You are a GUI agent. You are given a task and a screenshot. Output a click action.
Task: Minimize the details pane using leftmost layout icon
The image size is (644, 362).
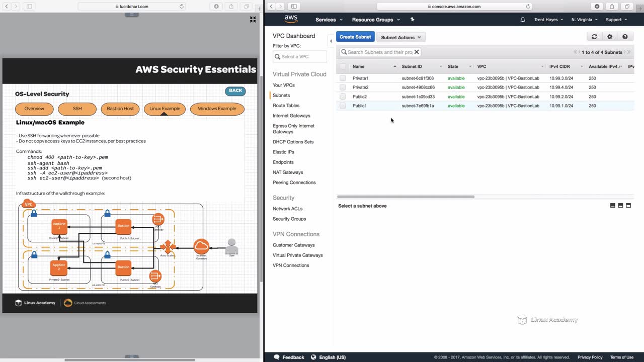tap(612, 206)
